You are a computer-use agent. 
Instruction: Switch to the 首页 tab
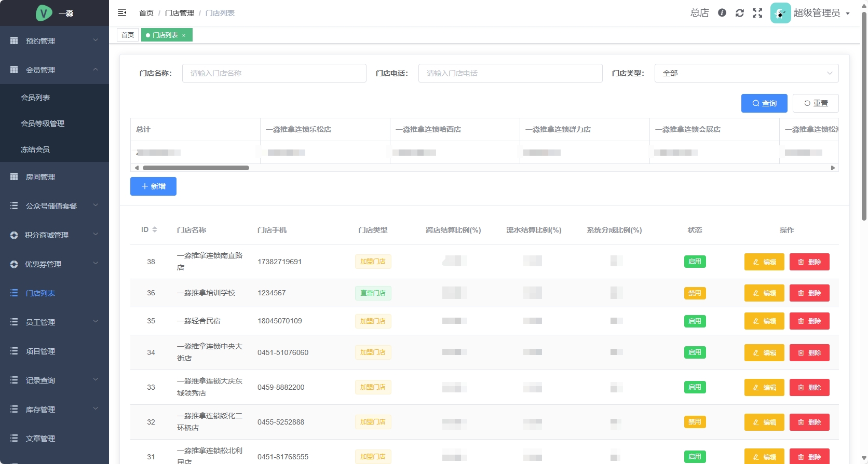(x=128, y=35)
